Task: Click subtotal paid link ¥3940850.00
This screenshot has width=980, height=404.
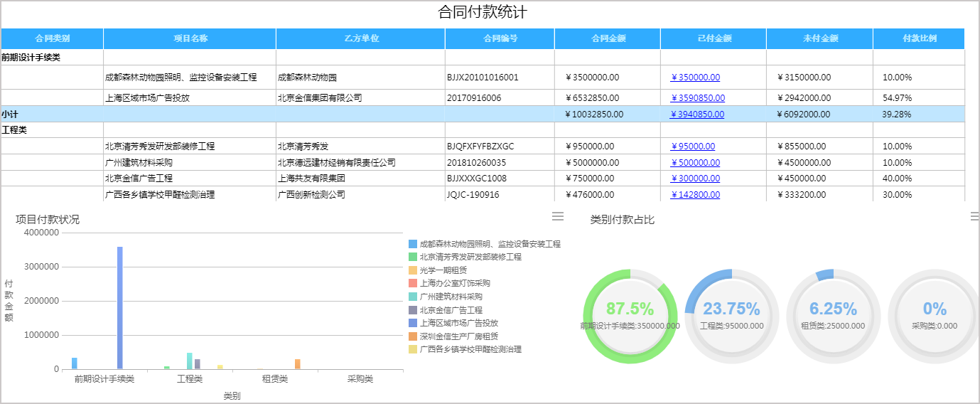Action: (697, 114)
